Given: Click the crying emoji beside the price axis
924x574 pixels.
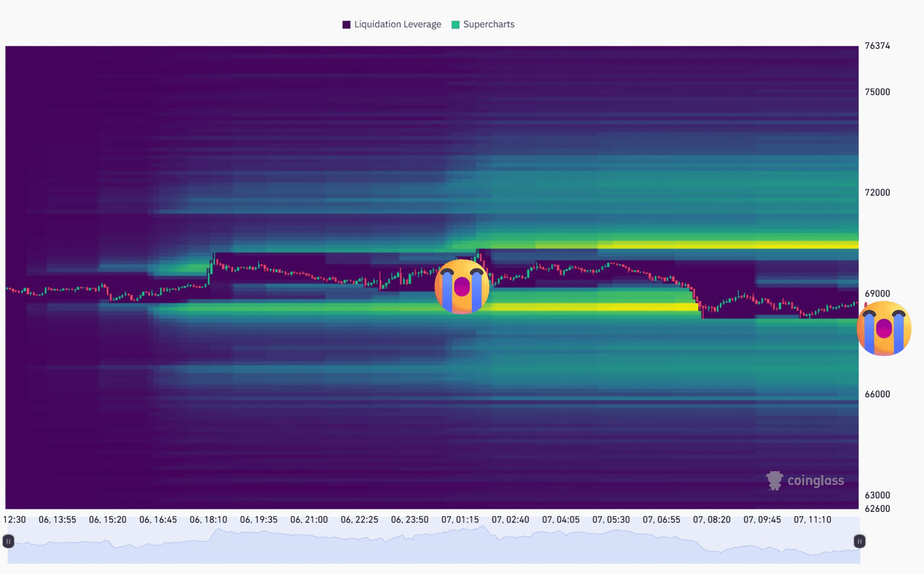Looking at the screenshot, I should pyautogui.click(x=884, y=328).
